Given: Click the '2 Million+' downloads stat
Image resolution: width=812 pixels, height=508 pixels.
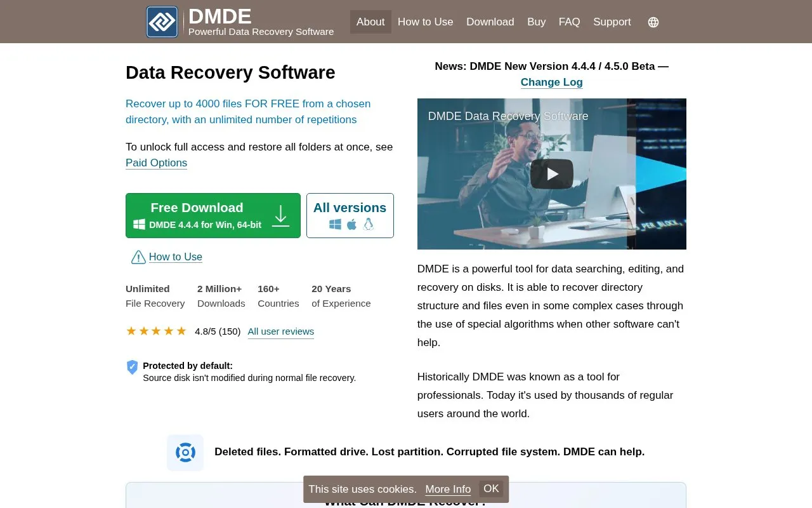Looking at the screenshot, I should point(219,289).
